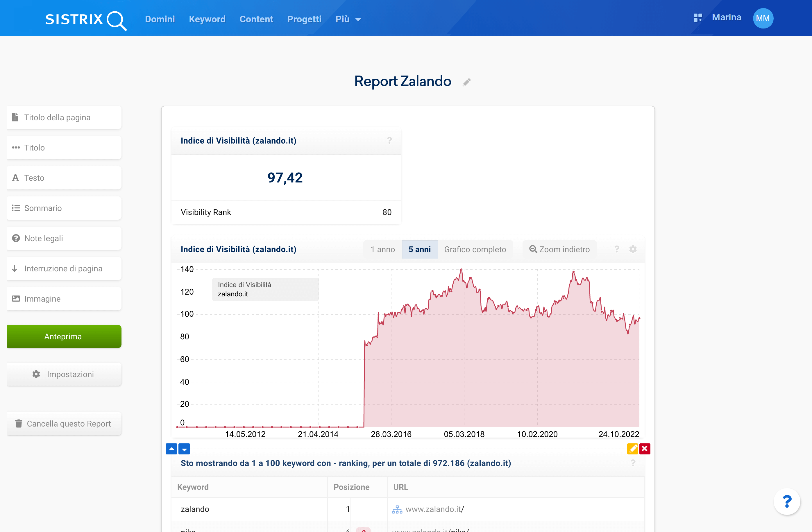The height and width of the screenshot is (532, 812).
Task: Click the zalando keyword link
Action: point(195,509)
